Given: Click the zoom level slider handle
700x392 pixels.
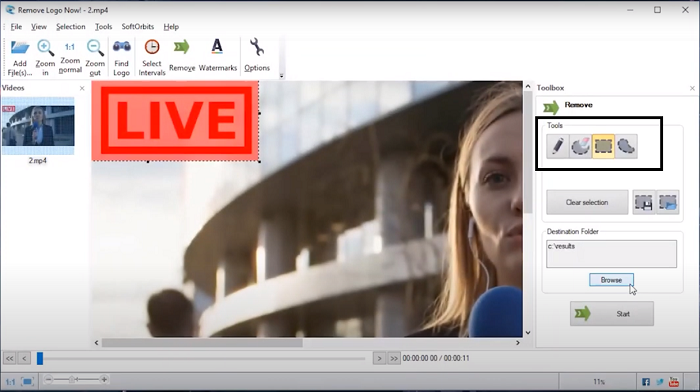Looking at the screenshot, I should click(x=72, y=379).
